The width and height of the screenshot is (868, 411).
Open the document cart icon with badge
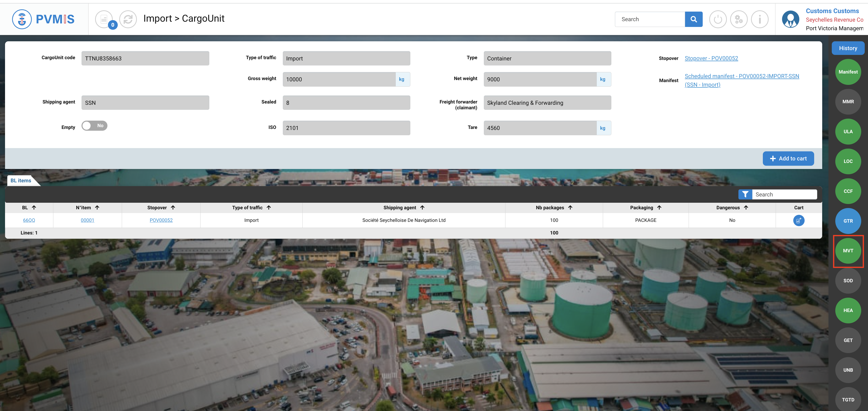(104, 19)
